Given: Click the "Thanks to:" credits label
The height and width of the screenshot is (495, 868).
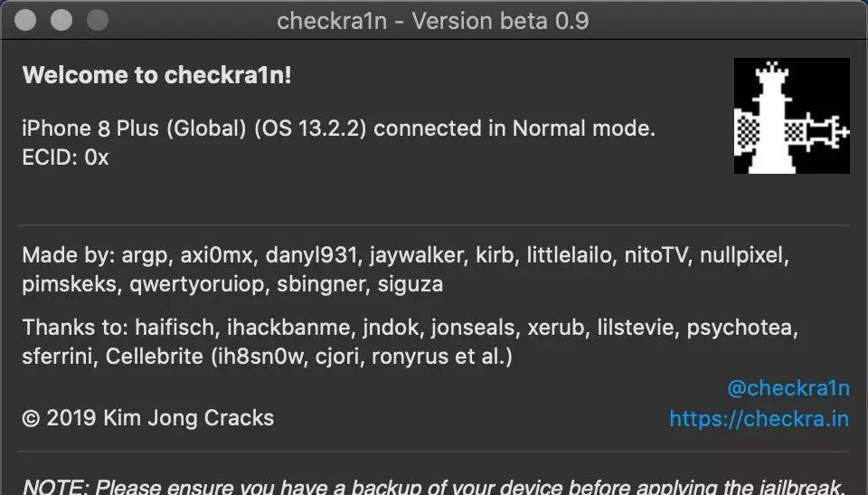Looking at the screenshot, I should [x=75, y=328].
